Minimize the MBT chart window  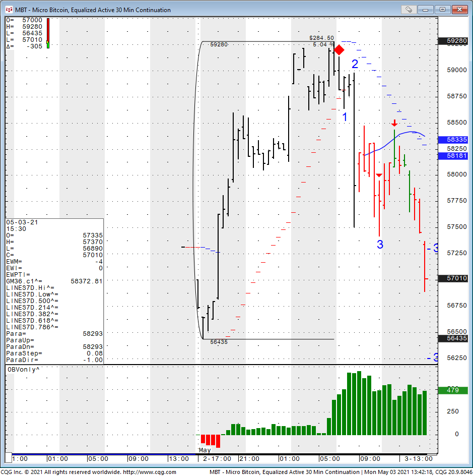pyautogui.click(x=427, y=10)
